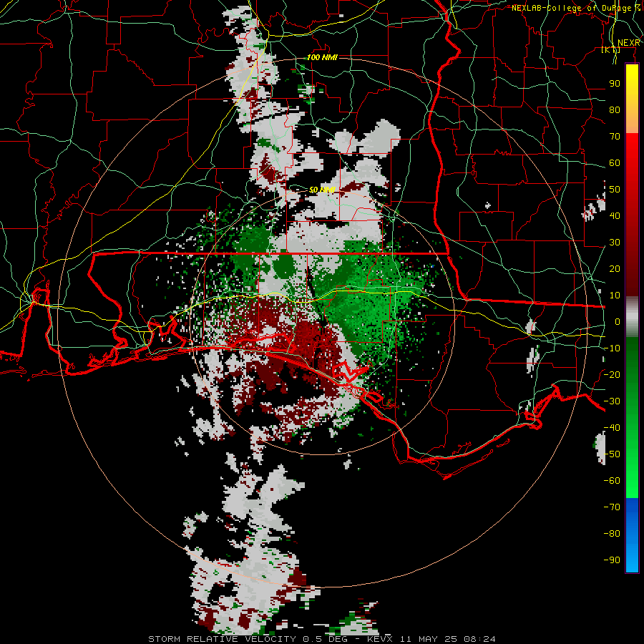Click the "-30" color scale label
644x644 pixels.
click(x=612, y=401)
